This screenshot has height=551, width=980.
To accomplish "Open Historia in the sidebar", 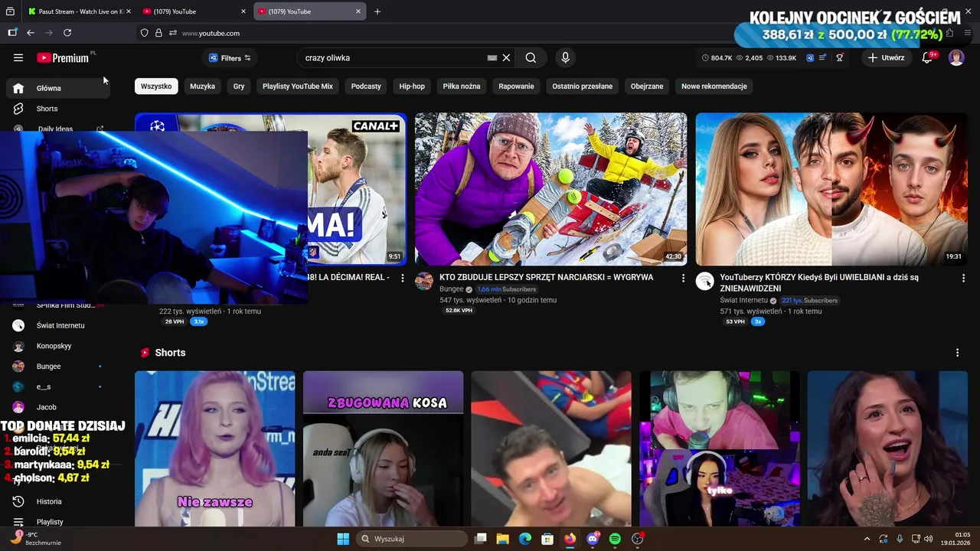I will pos(58,501).
